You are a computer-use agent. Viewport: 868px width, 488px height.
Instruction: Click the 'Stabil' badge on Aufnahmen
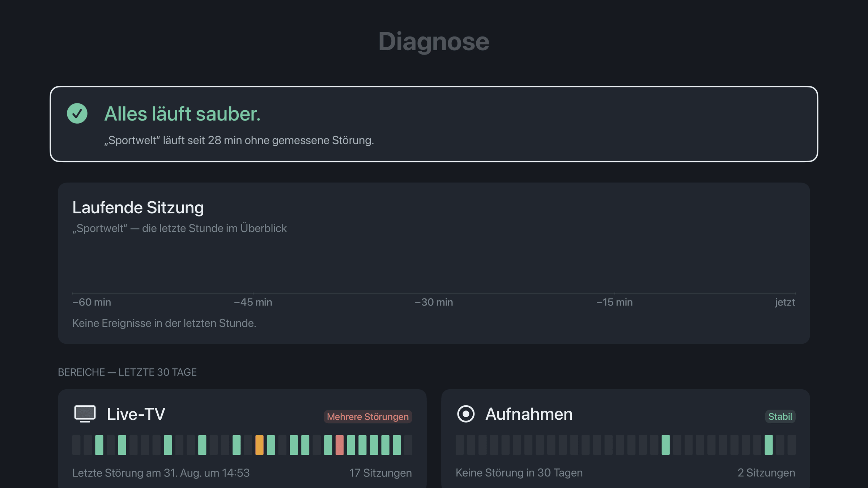[x=780, y=416]
